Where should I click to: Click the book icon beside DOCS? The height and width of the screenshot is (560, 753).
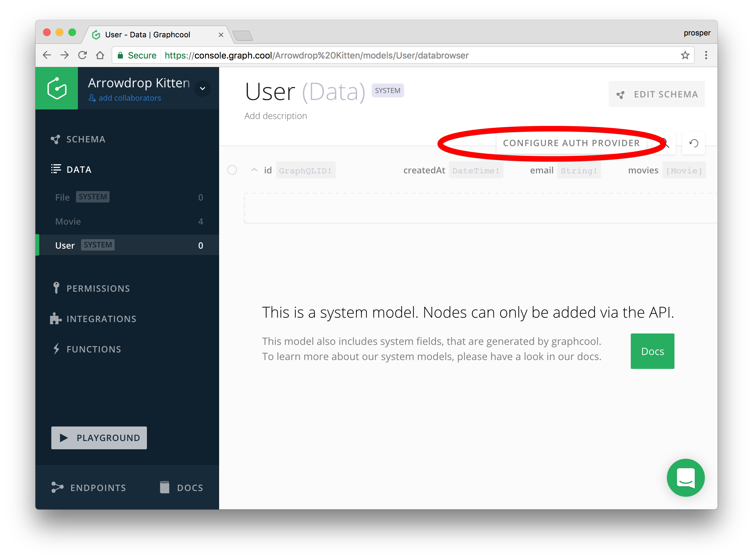point(165,487)
